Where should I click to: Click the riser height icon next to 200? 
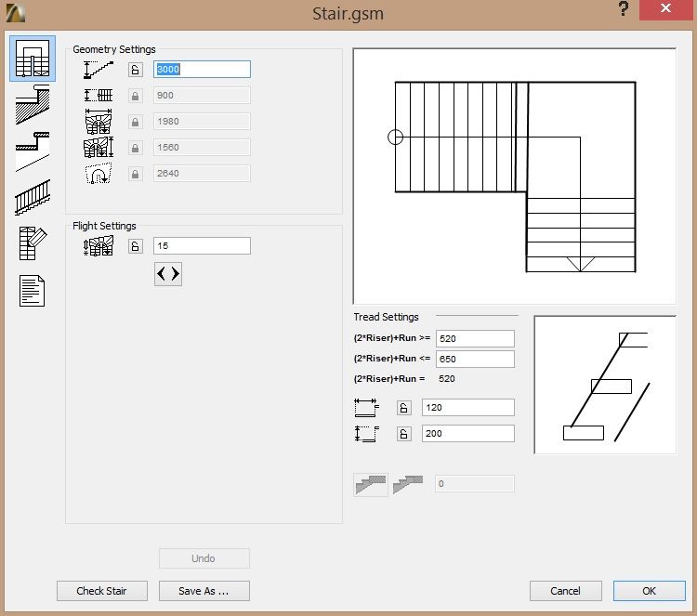[366, 434]
